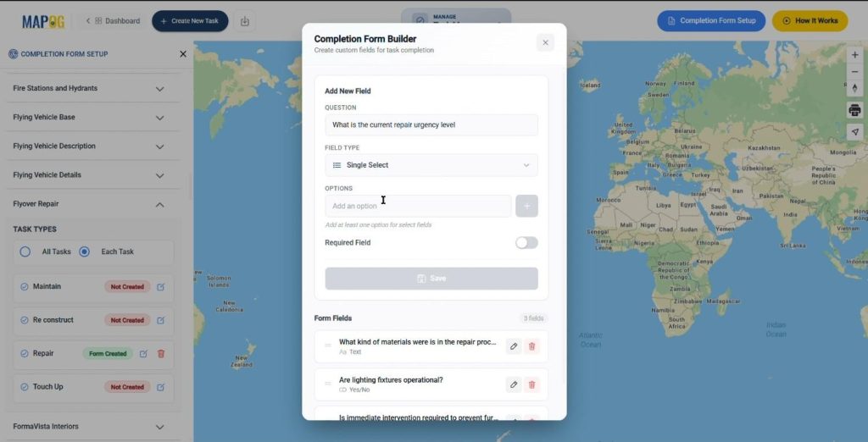Expand the Flying Vehicle Description section
The width and height of the screenshot is (868, 442).
(x=159, y=146)
